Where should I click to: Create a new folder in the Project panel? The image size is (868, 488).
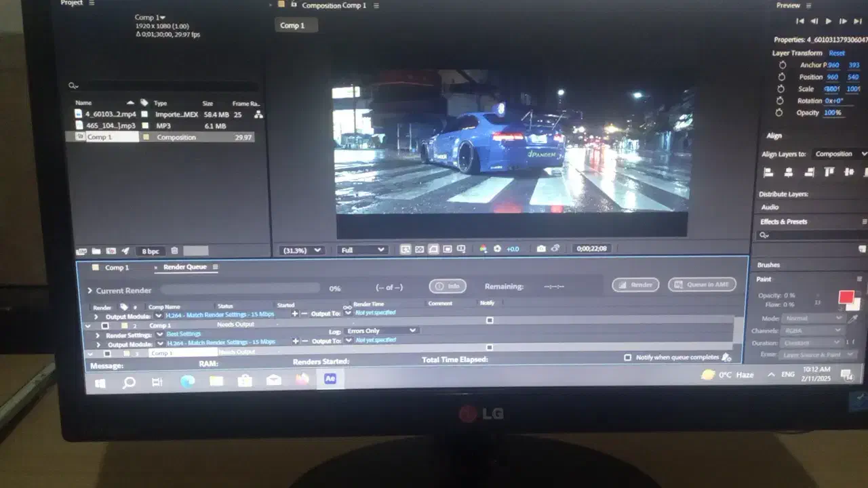[x=96, y=251]
